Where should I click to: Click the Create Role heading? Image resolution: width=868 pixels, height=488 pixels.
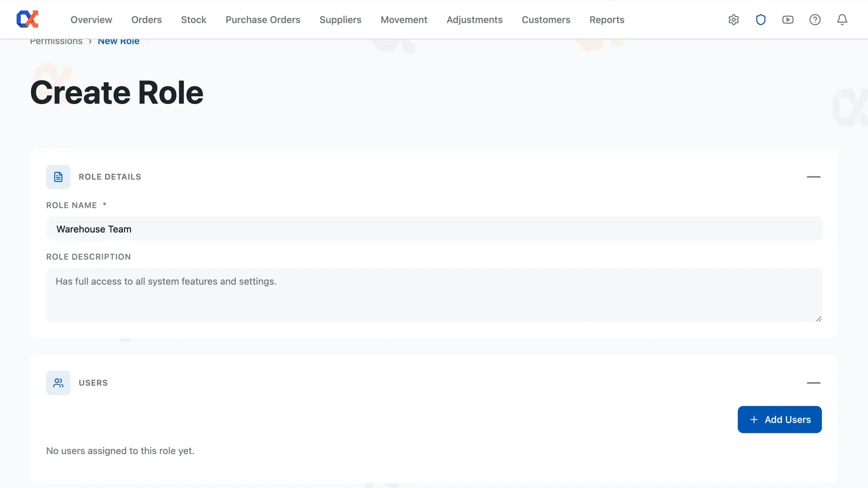click(117, 92)
